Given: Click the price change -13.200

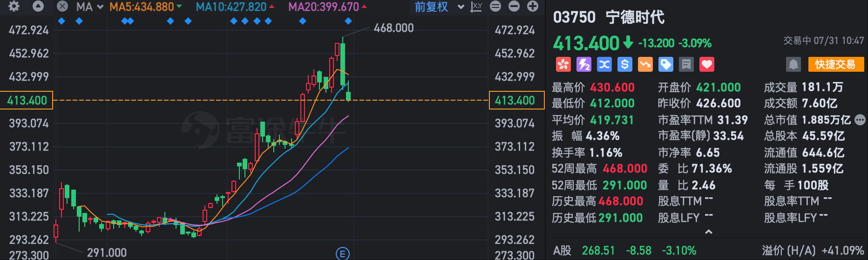Looking at the screenshot, I should tap(656, 43).
